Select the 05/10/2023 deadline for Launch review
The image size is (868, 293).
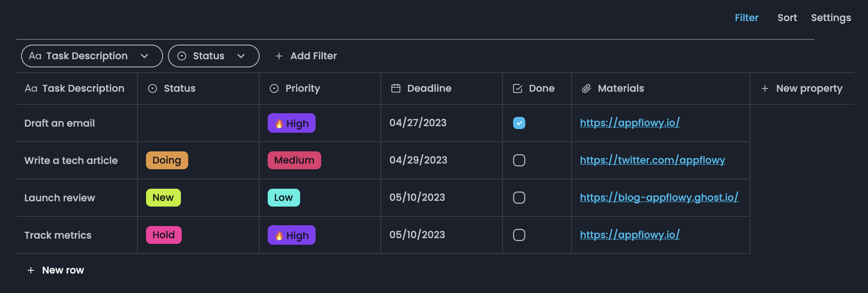417,198
